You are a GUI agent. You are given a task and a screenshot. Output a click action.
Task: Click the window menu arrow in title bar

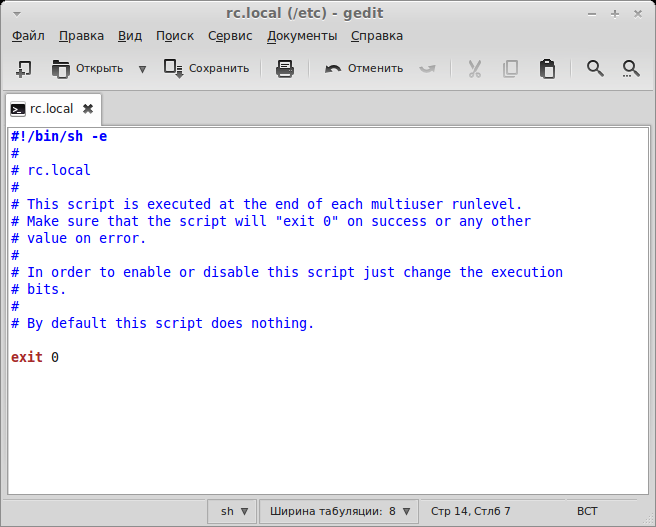point(17,14)
